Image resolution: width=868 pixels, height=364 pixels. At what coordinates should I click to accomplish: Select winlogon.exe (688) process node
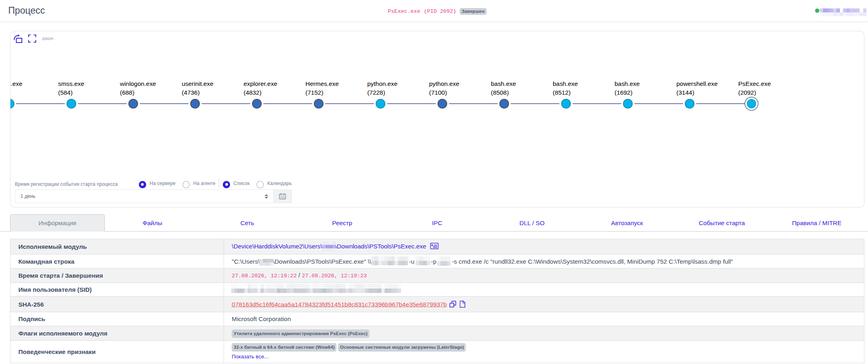pos(133,104)
